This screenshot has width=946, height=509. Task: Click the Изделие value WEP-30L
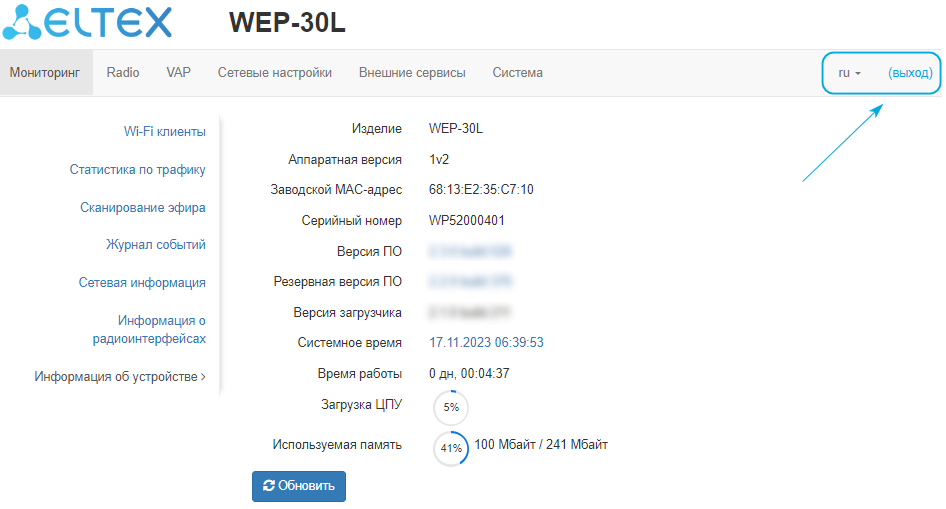click(x=456, y=128)
